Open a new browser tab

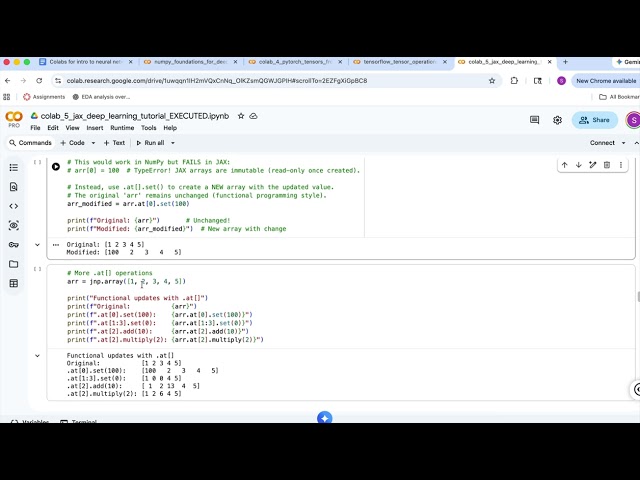click(x=565, y=62)
